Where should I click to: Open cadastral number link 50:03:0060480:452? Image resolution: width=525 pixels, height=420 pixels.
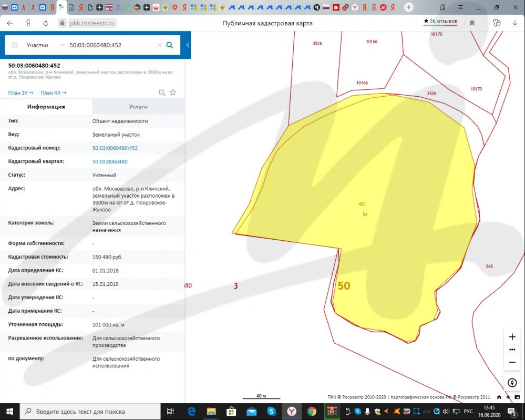(x=115, y=148)
